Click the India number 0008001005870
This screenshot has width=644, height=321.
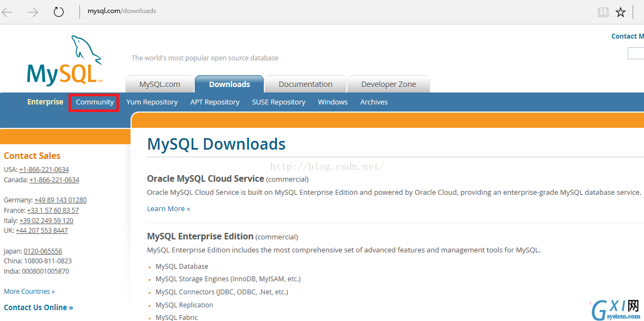pos(45,271)
